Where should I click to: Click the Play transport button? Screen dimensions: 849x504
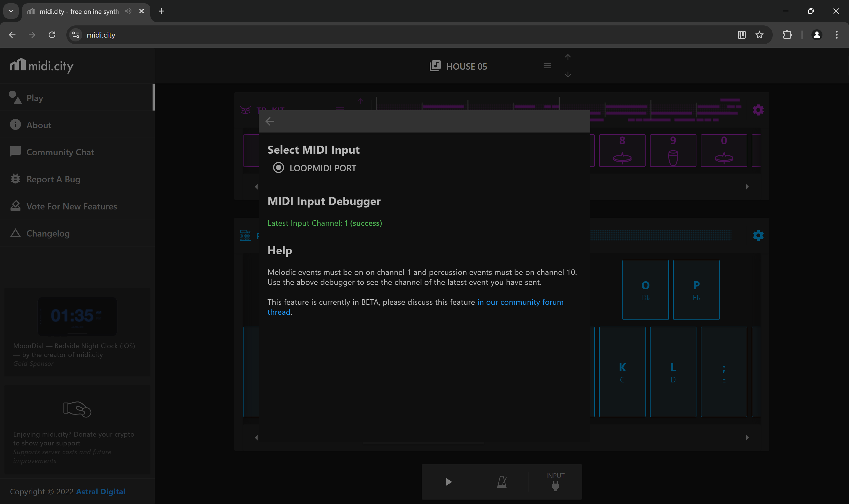point(448,482)
